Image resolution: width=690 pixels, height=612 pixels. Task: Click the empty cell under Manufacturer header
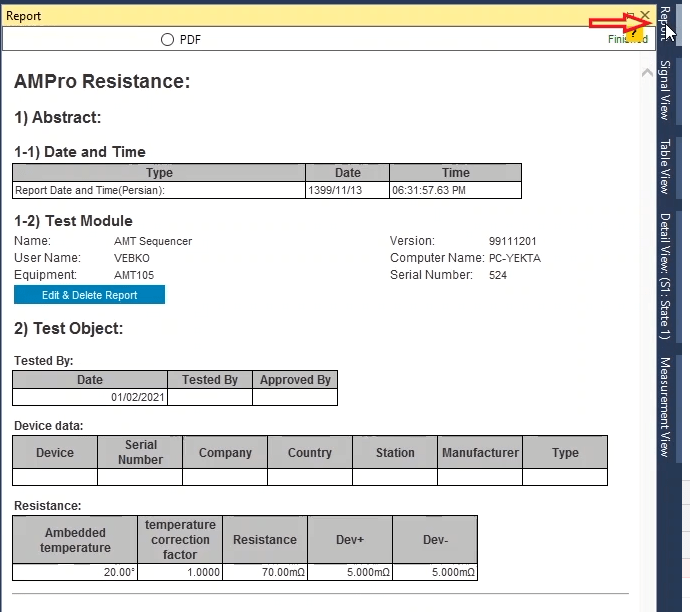pyautogui.click(x=480, y=477)
